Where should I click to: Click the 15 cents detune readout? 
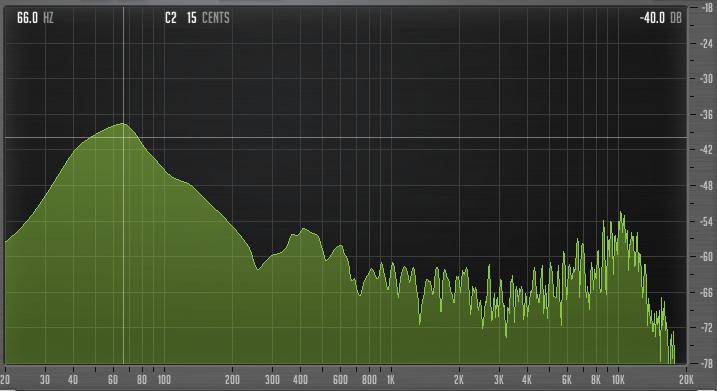(208, 18)
